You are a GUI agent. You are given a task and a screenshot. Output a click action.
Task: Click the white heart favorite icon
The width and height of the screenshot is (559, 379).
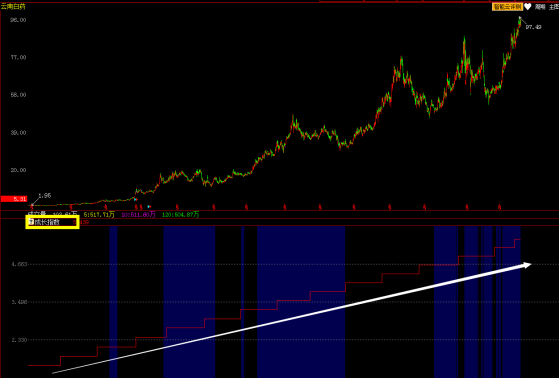(528, 7)
